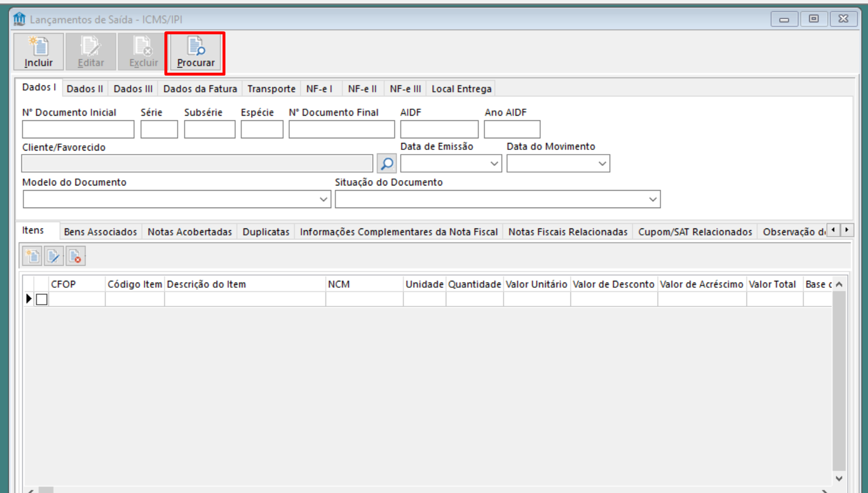This screenshot has height=493, width=868.
Task: Click the NCM column header
Action: click(364, 284)
